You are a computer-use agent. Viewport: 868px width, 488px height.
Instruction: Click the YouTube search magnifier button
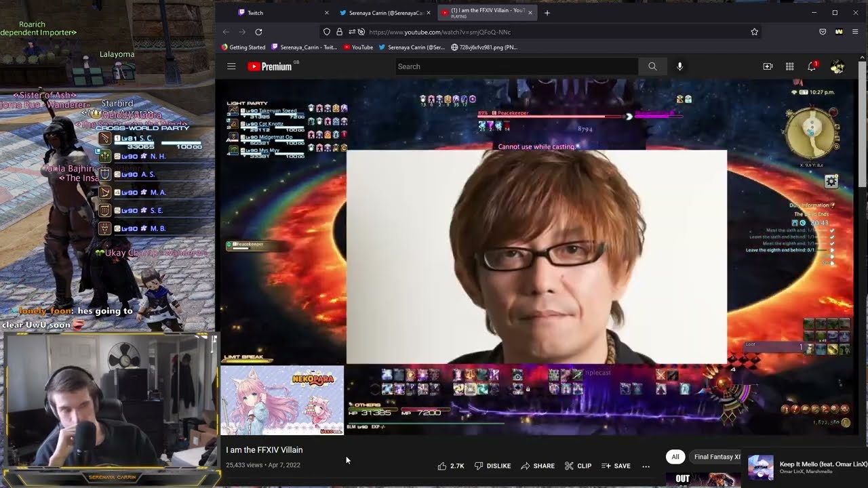tap(652, 66)
